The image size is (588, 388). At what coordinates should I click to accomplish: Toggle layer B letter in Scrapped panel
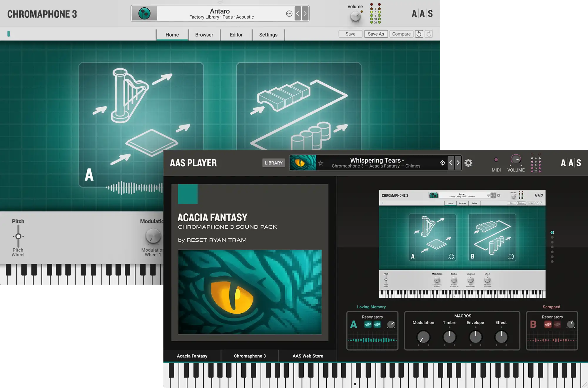point(533,325)
